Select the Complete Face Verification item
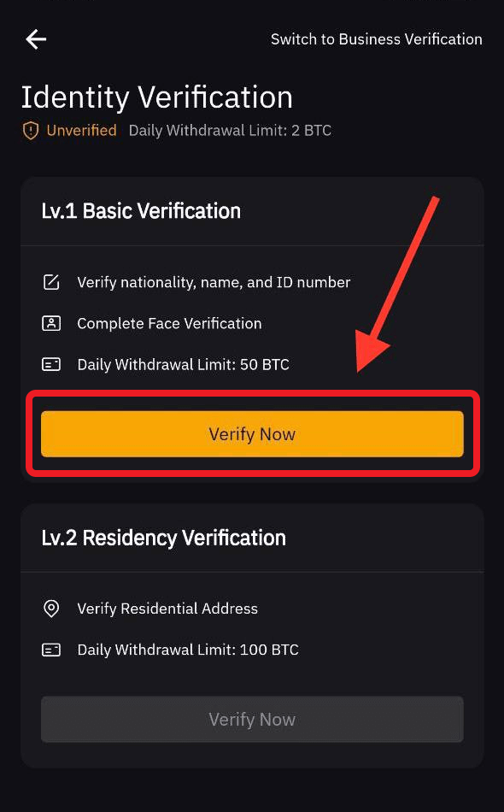Viewport: 504px width, 812px height. pyautogui.click(x=169, y=324)
